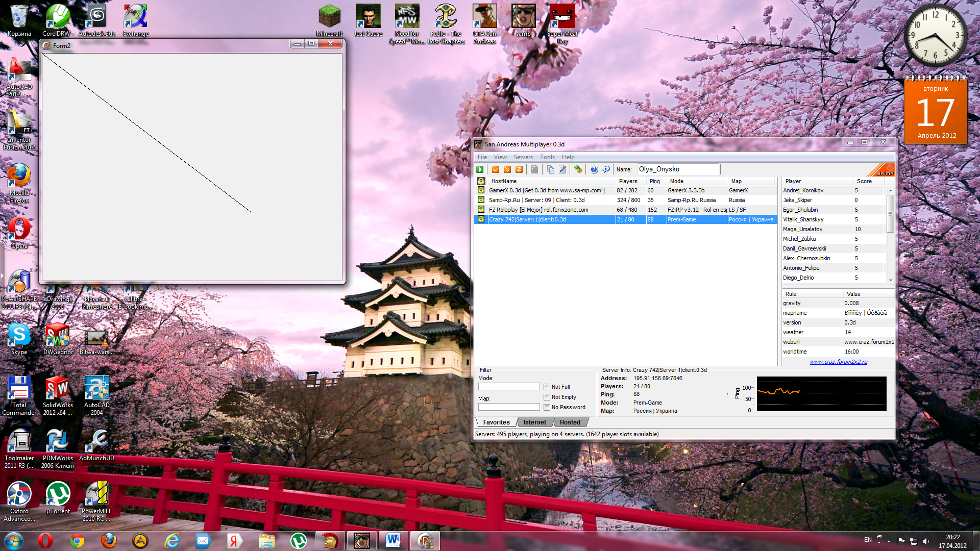Screen dimensions: 980x551
Task: Click the EN language indicator in tray
Action: pos(868,540)
